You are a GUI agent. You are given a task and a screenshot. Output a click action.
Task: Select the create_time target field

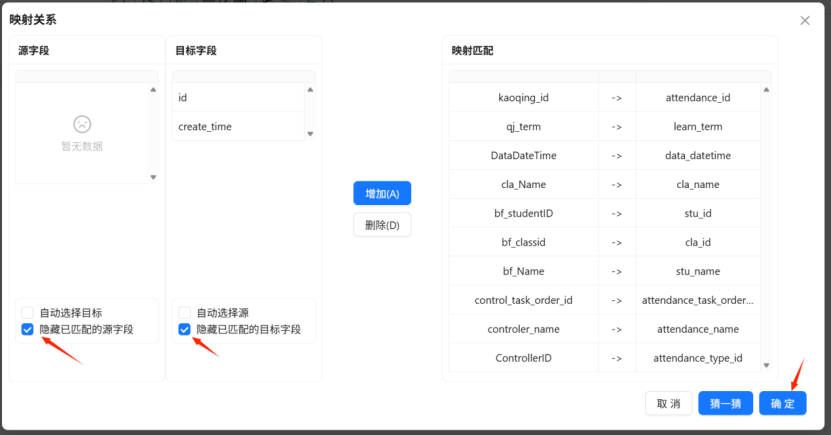tap(238, 126)
